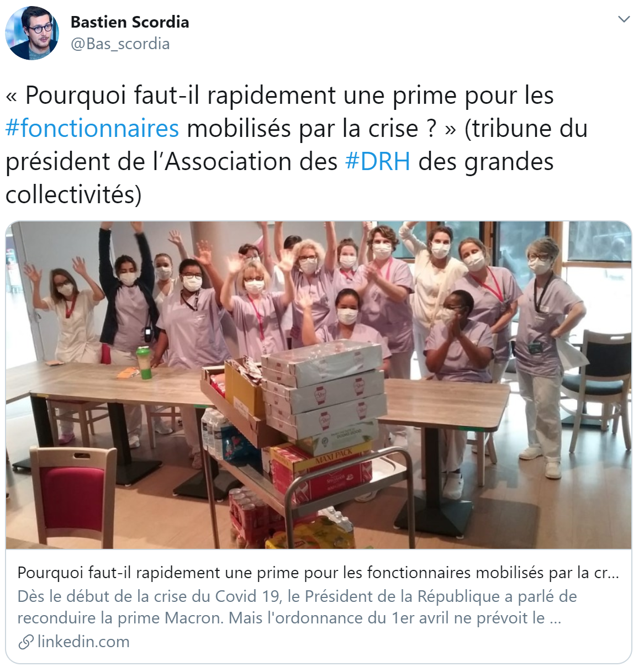The height and width of the screenshot is (672, 644).
Task: Click the word 'collectivités)' in the tweet
Action: tap(73, 194)
